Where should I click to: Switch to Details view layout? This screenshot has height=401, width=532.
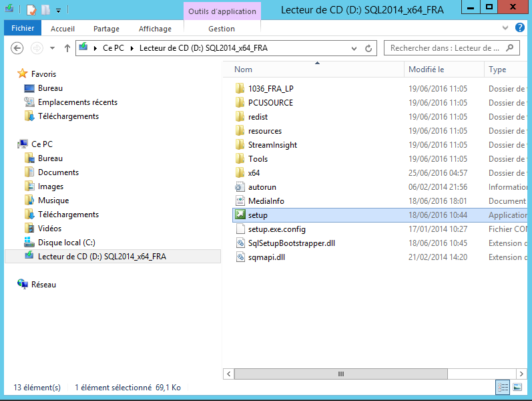(x=503, y=387)
